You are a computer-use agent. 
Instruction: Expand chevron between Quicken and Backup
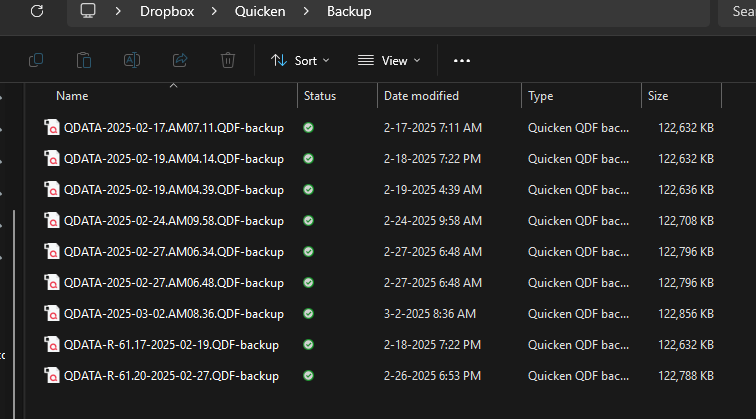[x=306, y=11]
